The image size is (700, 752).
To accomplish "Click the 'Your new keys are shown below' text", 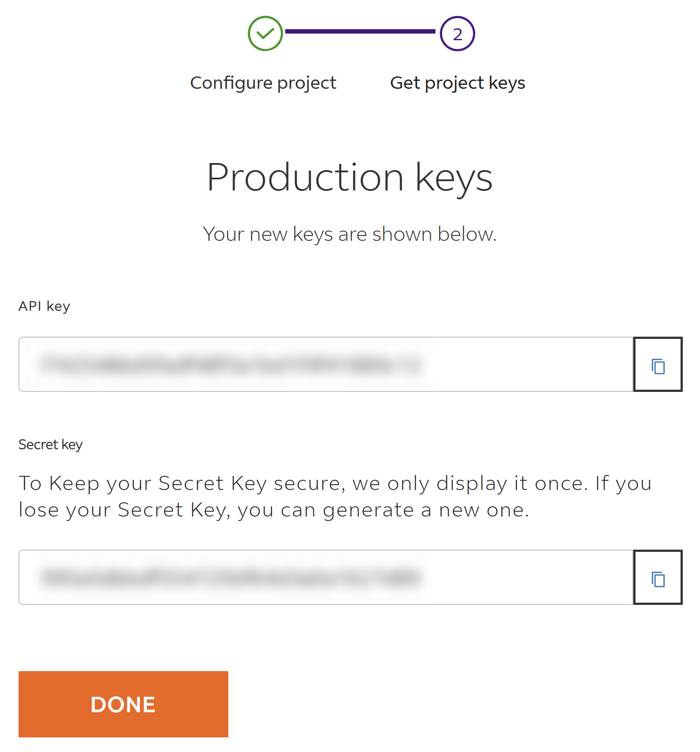I will point(350,234).
